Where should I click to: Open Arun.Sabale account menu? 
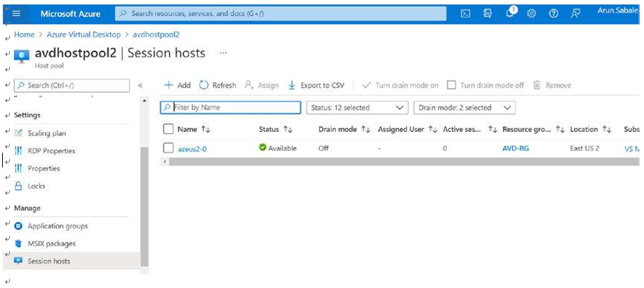coord(618,11)
